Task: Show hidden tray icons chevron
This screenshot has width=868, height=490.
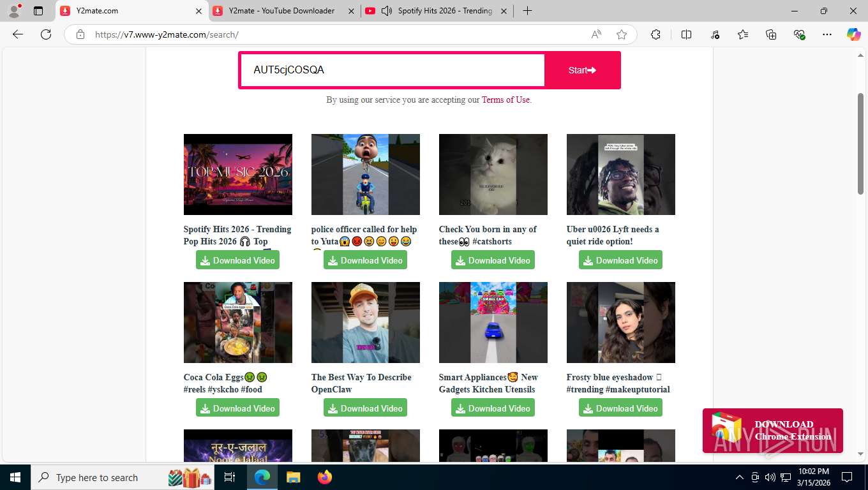Action: point(740,477)
